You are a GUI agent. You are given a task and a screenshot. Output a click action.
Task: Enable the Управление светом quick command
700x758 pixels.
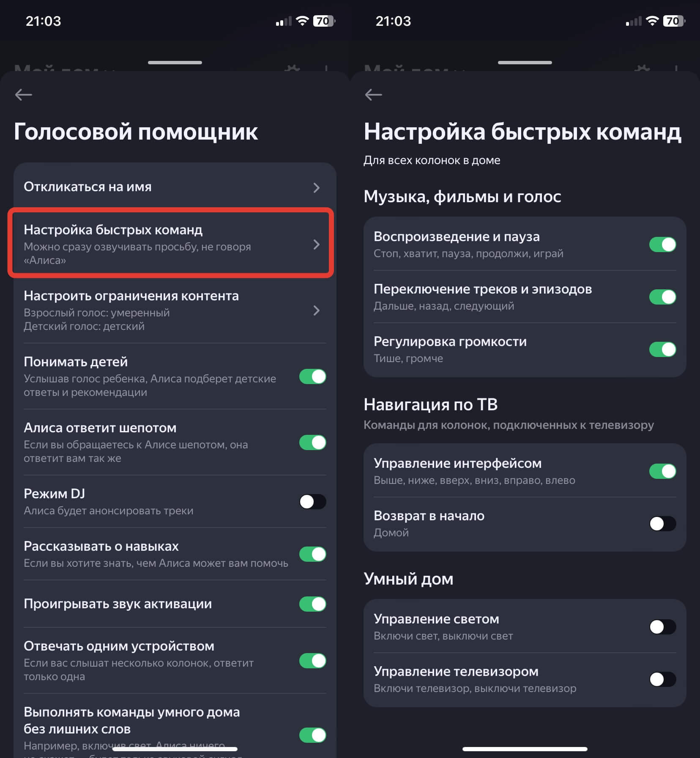[662, 627]
